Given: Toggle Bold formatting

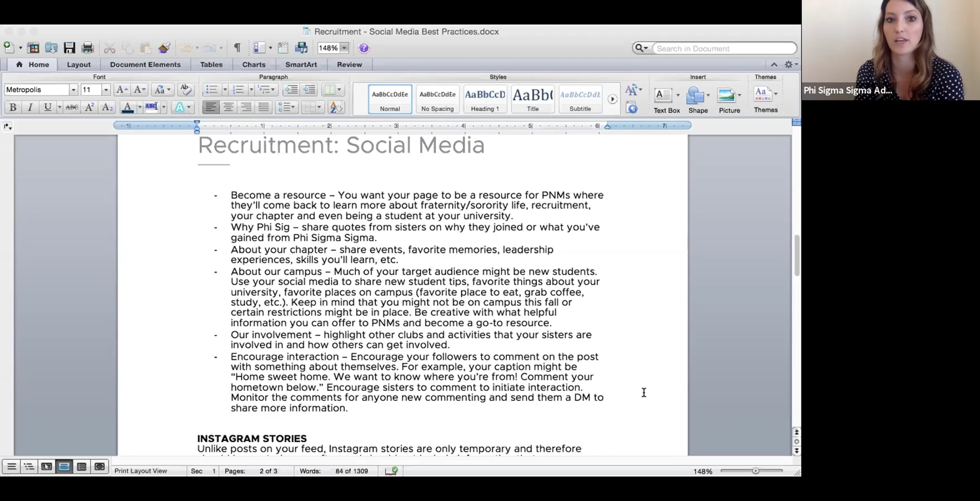Looking at the screenshot, I should [x=13, y=107].
